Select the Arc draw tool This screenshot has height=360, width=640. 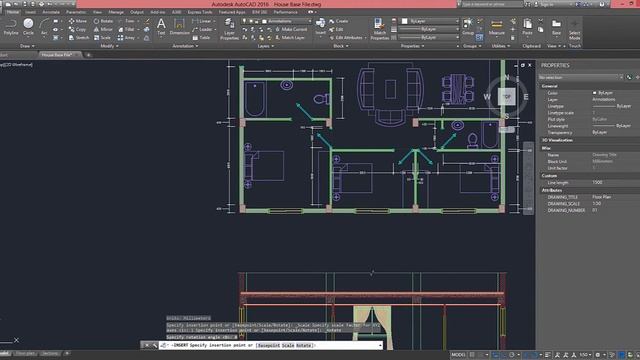[44, 27]
